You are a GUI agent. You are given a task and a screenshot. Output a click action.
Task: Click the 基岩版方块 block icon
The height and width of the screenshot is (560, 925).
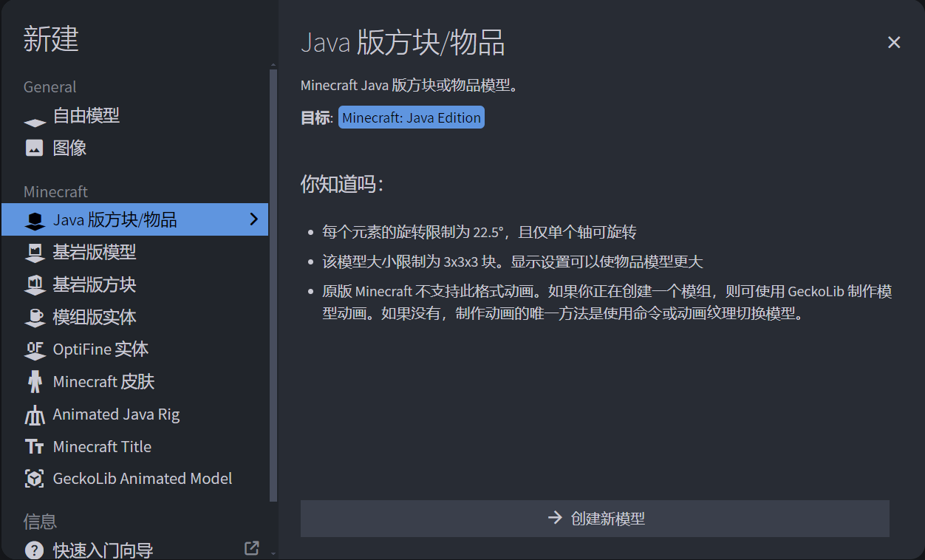coord(35,285)
